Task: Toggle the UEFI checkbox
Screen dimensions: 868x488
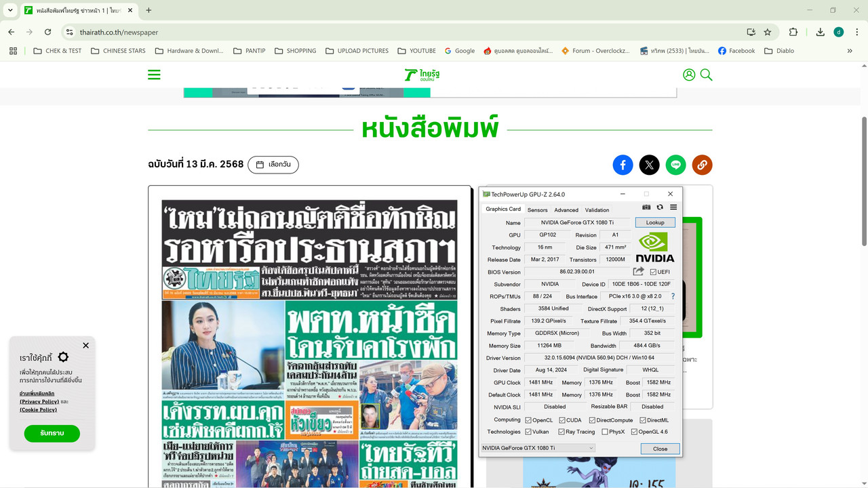Action: [x=653, y=272]
